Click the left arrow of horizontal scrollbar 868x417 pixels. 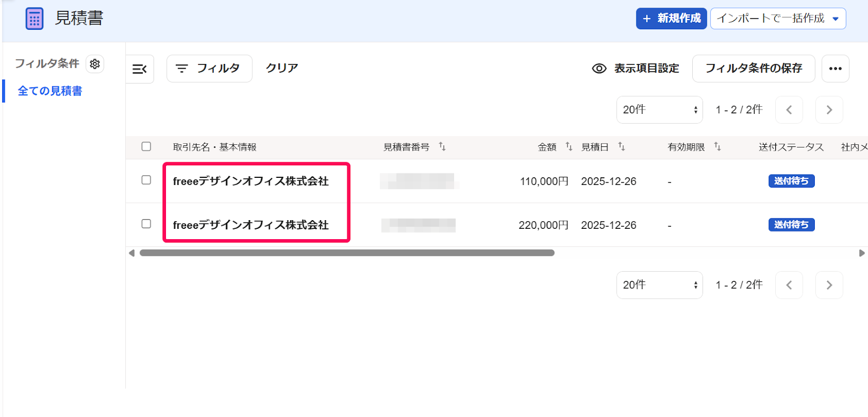coord(131,253)
